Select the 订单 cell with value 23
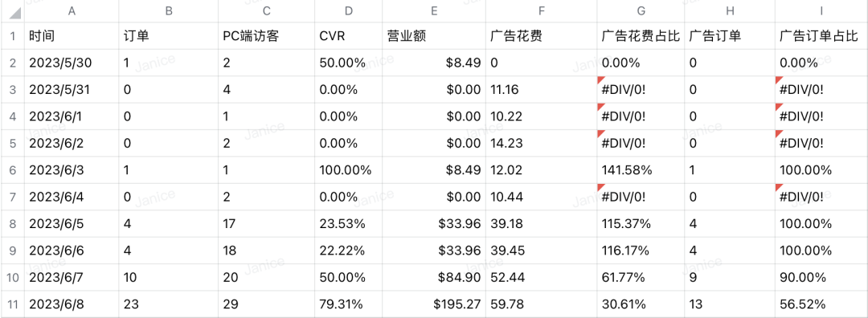 coord(168,304)
